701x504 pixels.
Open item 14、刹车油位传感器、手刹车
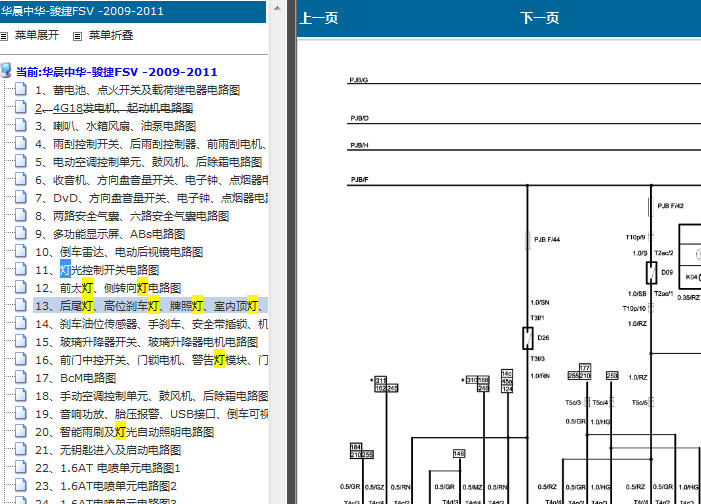coord(151,324)
